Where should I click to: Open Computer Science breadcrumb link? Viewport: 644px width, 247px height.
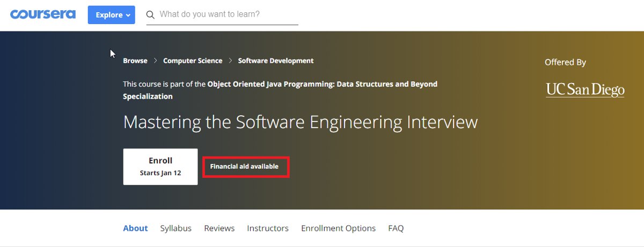coord(193,61)
